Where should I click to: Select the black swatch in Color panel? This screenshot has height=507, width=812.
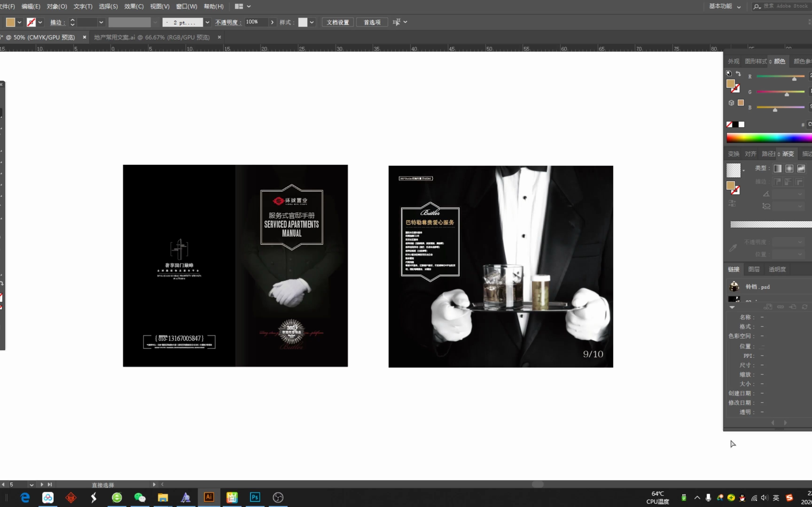[x=735, y=124]
